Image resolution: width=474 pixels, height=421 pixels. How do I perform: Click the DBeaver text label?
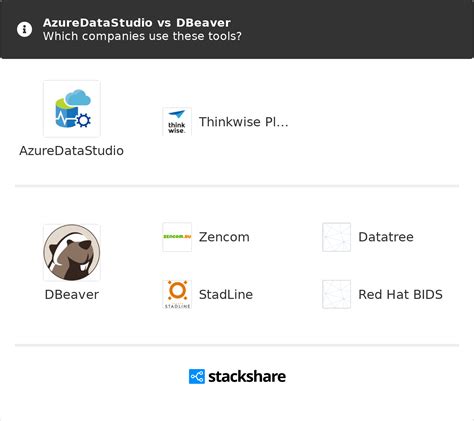coord(72,295)
